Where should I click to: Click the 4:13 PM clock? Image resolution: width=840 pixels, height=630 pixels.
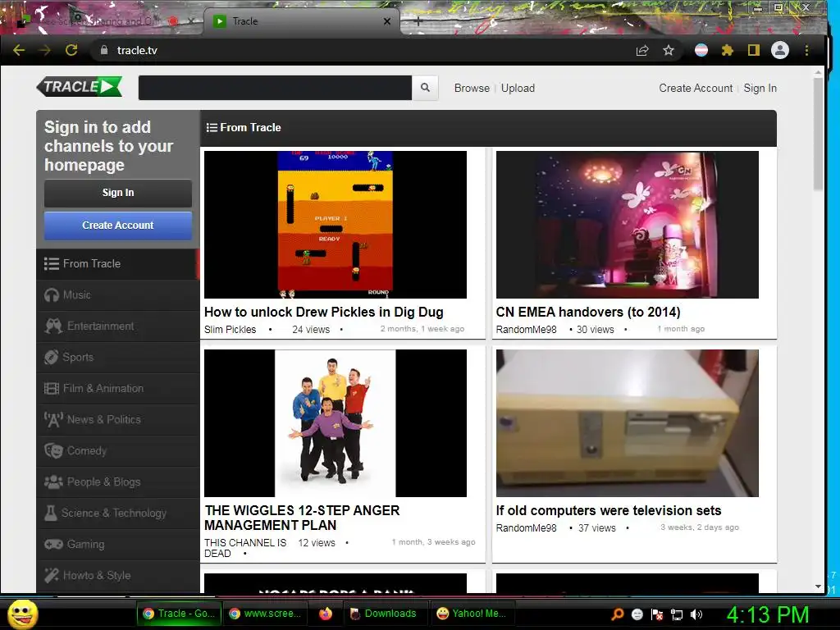pos(767,614)
